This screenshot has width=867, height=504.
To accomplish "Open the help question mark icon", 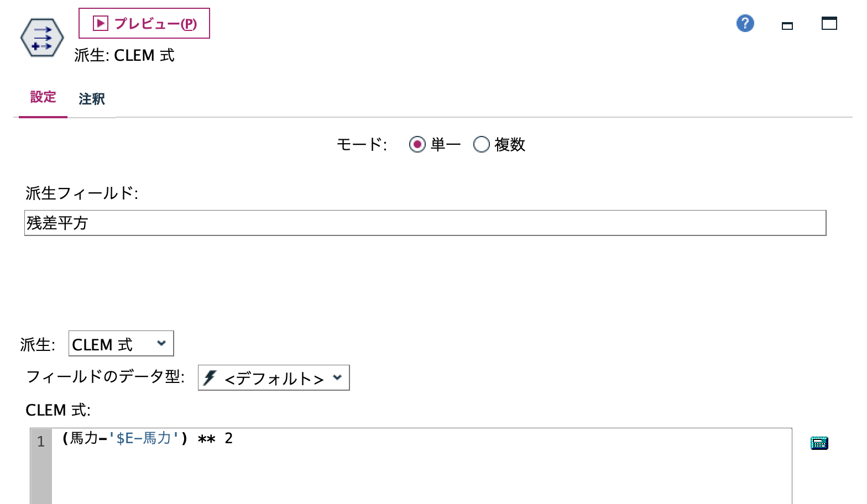I will pyautogui.click(x=745, y=23).
